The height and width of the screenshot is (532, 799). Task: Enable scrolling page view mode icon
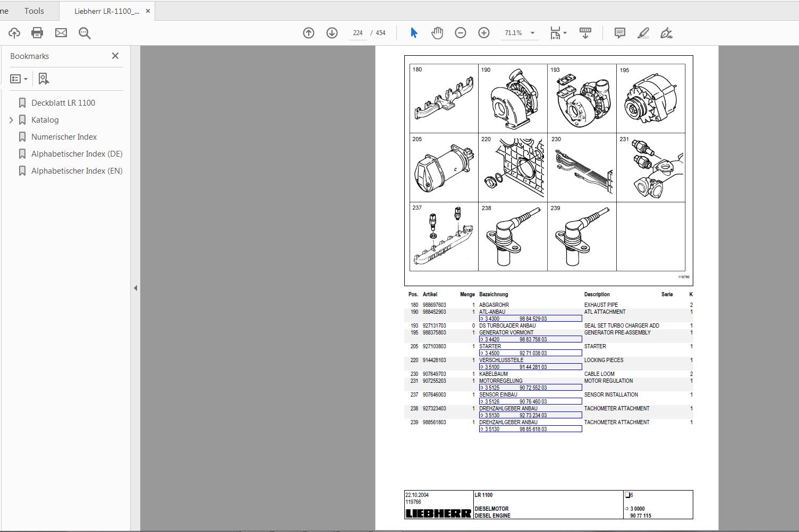click(x=585, y=32)
